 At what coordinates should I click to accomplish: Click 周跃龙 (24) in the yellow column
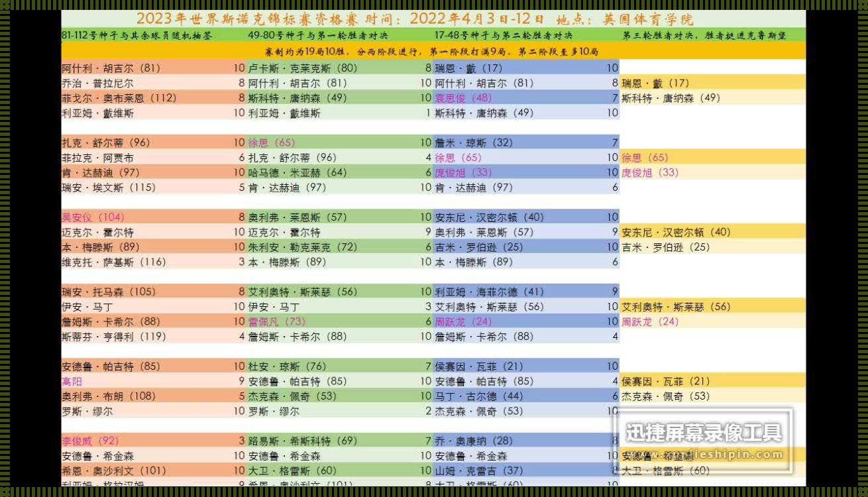(x=651, y=322)
